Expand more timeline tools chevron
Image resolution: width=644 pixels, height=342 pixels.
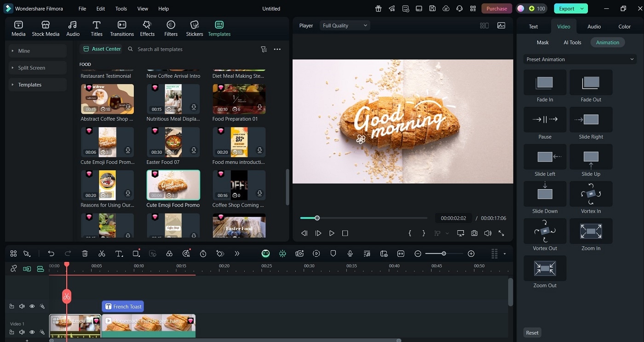[237, 254]
